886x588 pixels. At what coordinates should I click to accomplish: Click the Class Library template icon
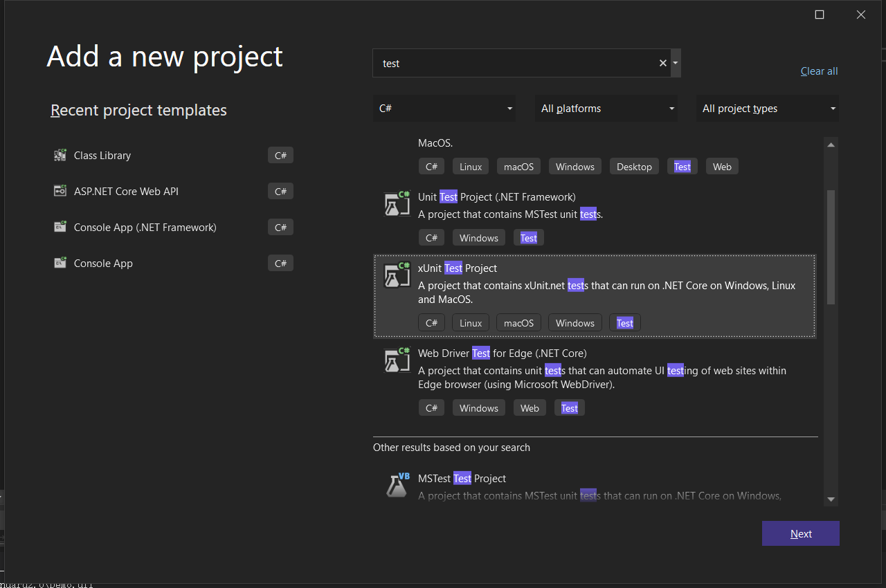point(60,156)
